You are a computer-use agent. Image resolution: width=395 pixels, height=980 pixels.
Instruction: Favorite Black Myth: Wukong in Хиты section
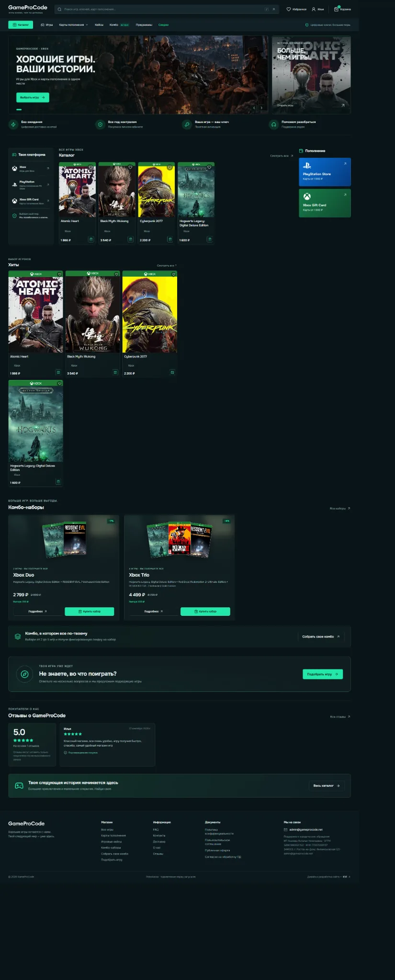116,274
